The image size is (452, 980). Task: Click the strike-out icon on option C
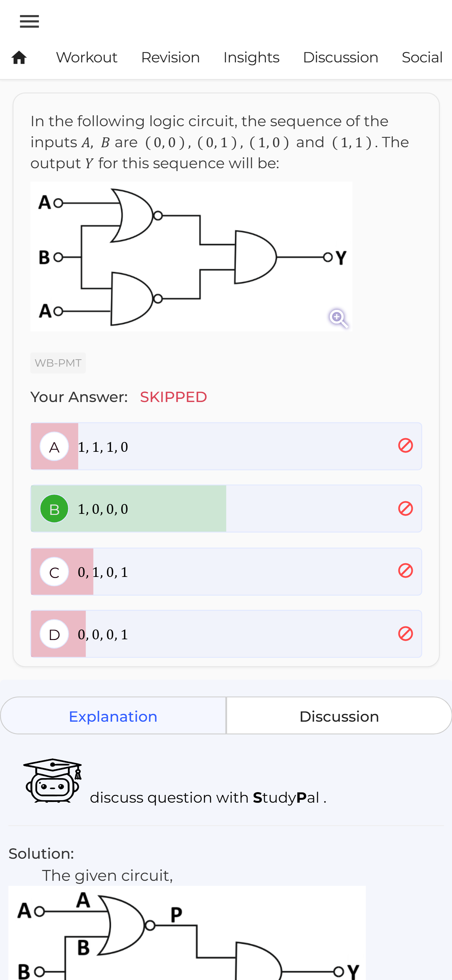click(x=405, y=571)
